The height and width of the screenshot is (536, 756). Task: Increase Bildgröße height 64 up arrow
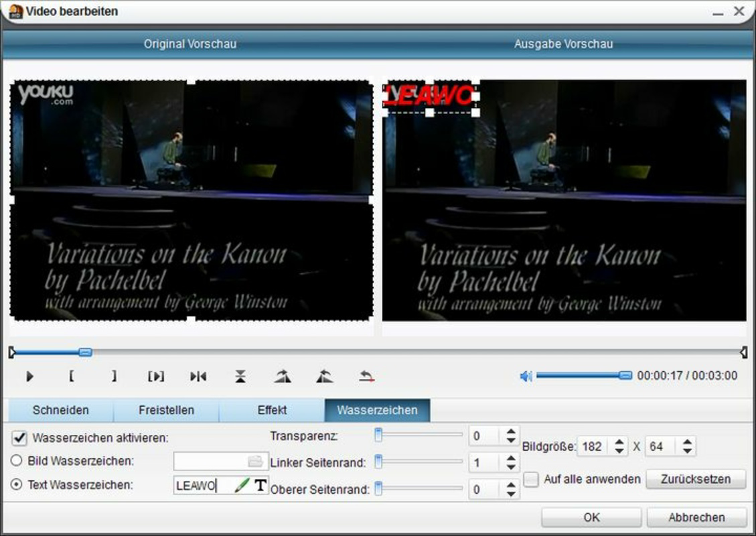point(688,441)
